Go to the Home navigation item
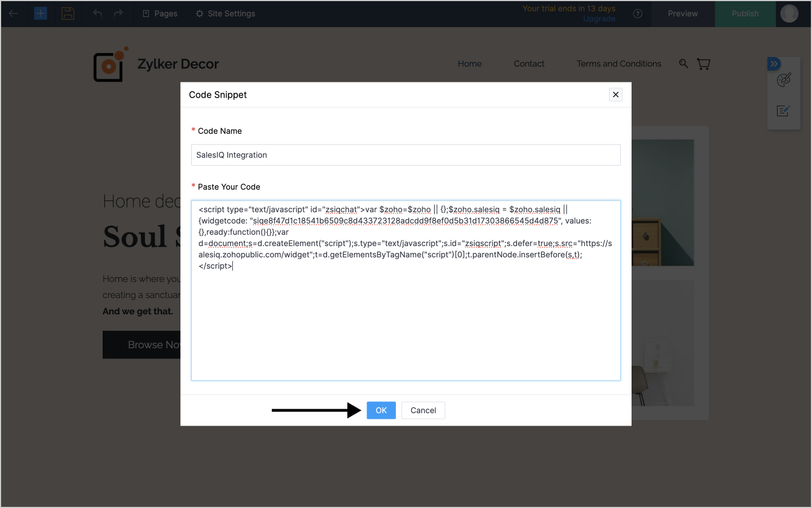The image size is (812, 508). coord(470,64)
